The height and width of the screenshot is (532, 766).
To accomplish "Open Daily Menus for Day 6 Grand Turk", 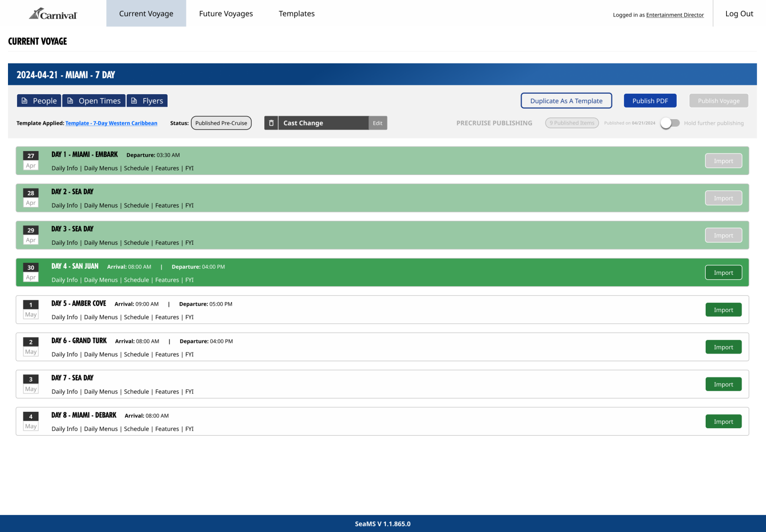I will (101, 355).
